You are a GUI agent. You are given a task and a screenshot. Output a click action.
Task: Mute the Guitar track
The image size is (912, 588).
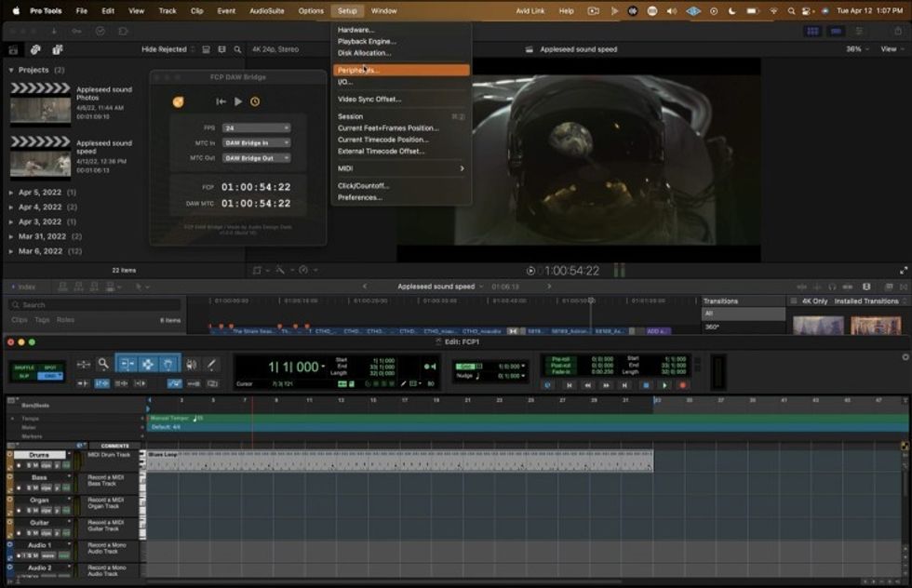35,533
